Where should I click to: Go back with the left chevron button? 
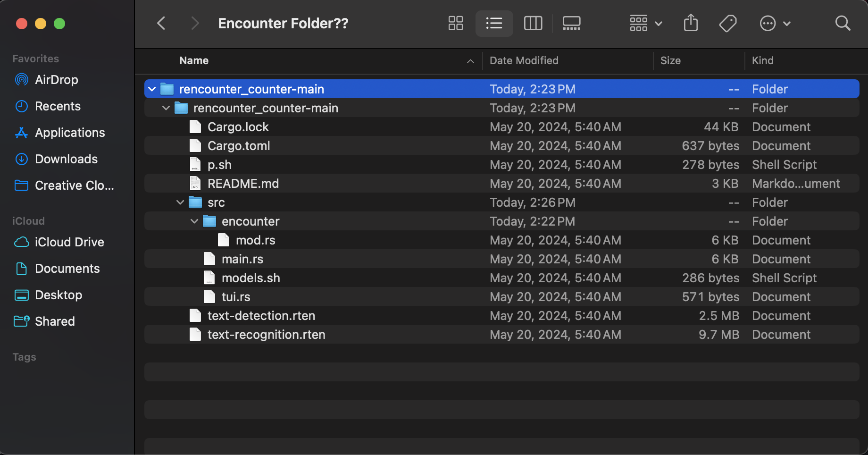pyautogui.click(x=161, y=23)
